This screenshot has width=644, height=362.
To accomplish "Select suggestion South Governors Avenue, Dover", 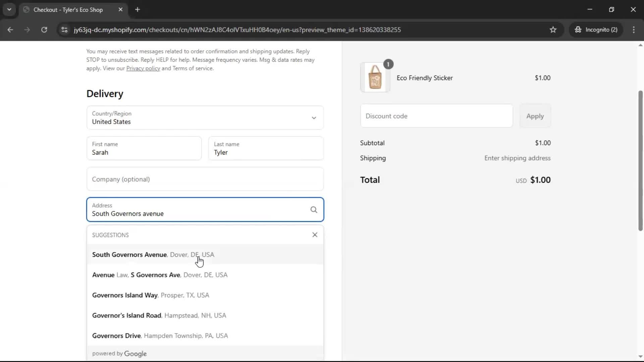I will tap(153, 255).
